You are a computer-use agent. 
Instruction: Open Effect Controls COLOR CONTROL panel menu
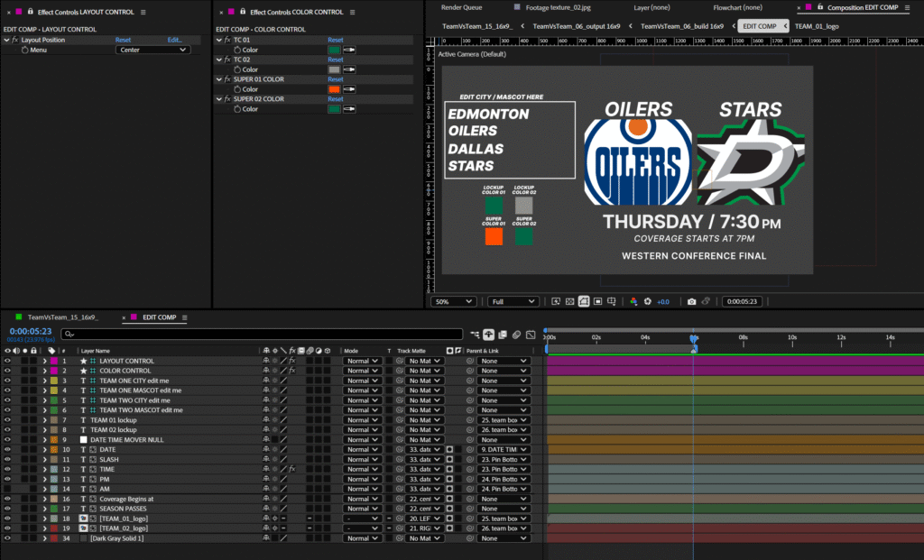click(353, 12)
